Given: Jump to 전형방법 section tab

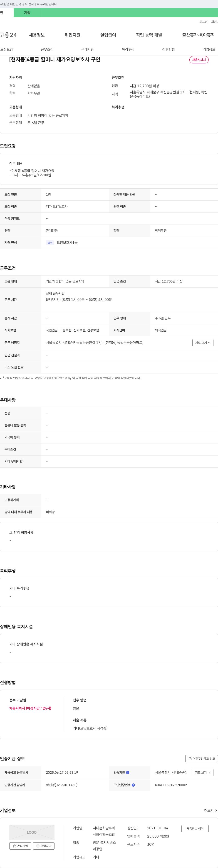Looking at the screenshot, I should point(168,50).
